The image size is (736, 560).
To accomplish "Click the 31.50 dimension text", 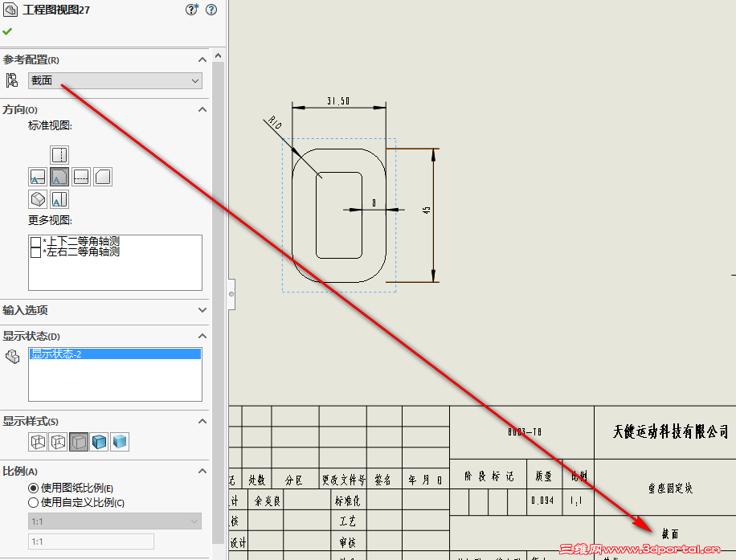I will 338,101.
